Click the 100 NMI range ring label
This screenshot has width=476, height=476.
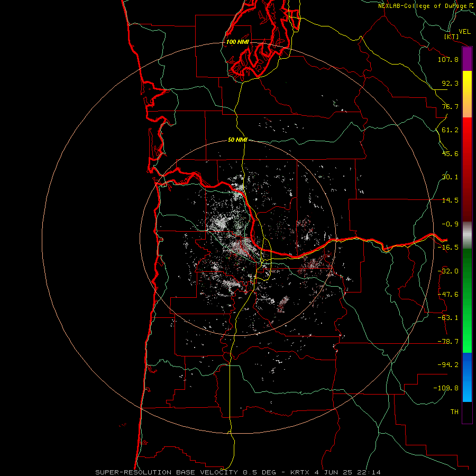point(237,42)
